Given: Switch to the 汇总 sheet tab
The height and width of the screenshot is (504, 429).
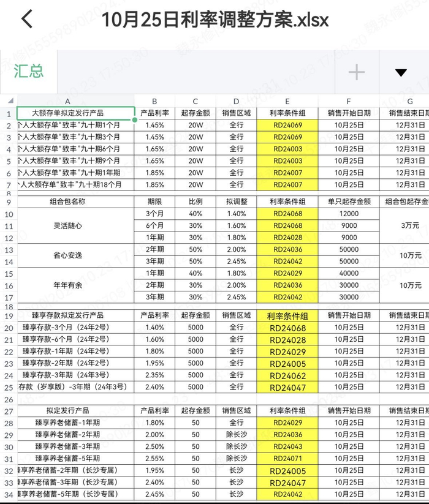Looking at the screenshot, I should tap(29, 72).
